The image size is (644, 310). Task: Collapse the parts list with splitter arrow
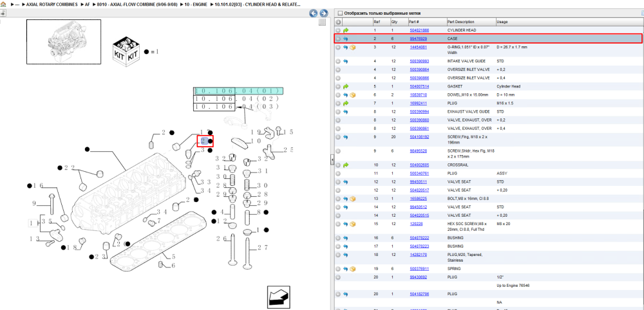332,161
